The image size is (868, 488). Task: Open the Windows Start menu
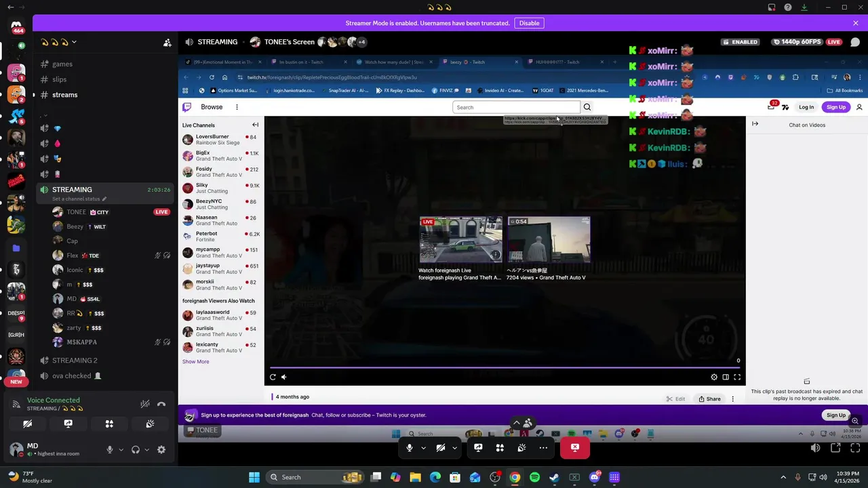point(254,477)
